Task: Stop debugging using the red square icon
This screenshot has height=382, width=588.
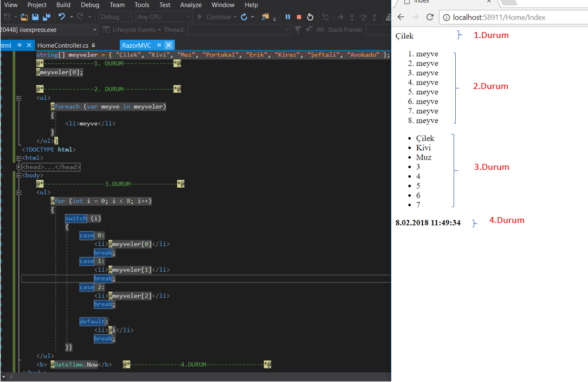Action: [300, 17]
